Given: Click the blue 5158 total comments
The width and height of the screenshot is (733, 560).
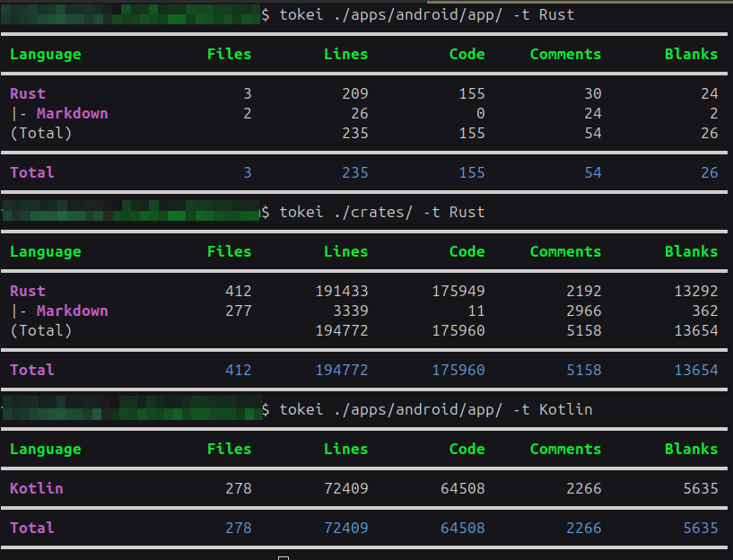Looking at the screenshot, I should coord(584,371).
